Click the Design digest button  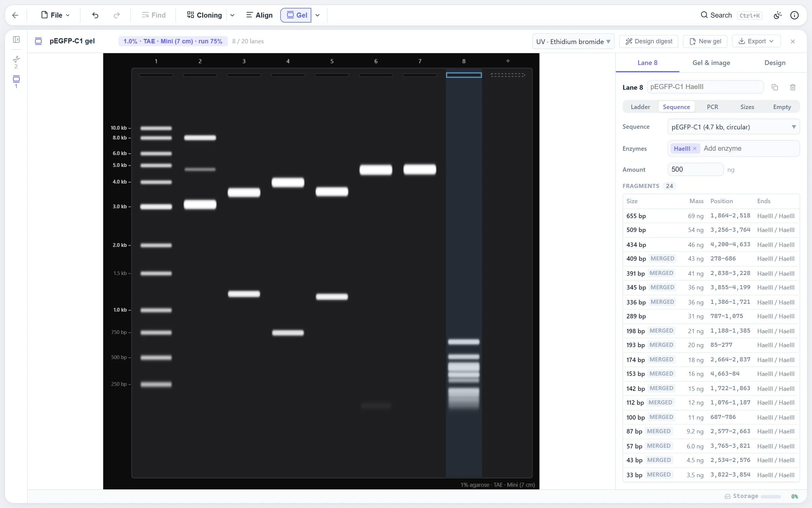click(x=649, y=41)
